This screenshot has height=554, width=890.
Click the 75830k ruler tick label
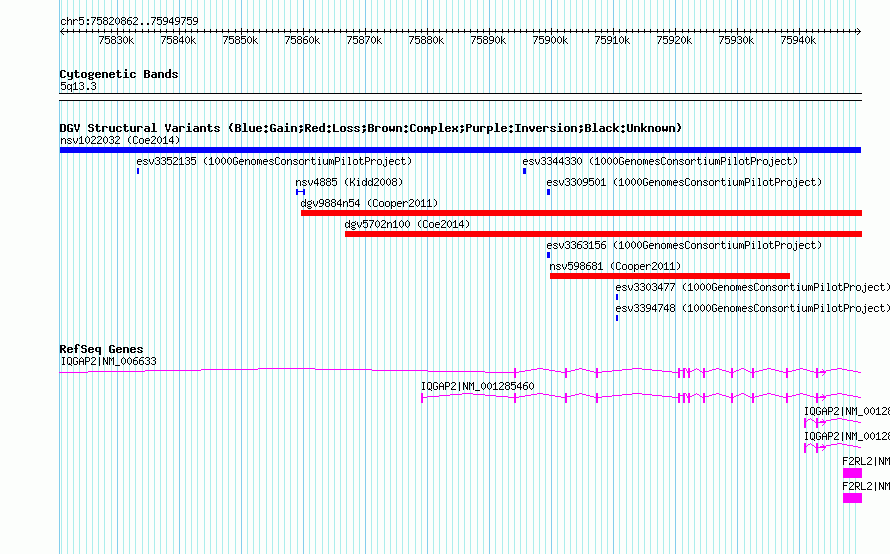click(x=116, y=40)
